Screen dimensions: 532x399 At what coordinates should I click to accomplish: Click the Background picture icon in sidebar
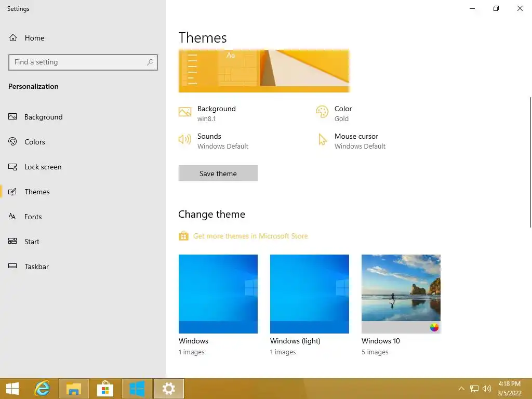12,117
